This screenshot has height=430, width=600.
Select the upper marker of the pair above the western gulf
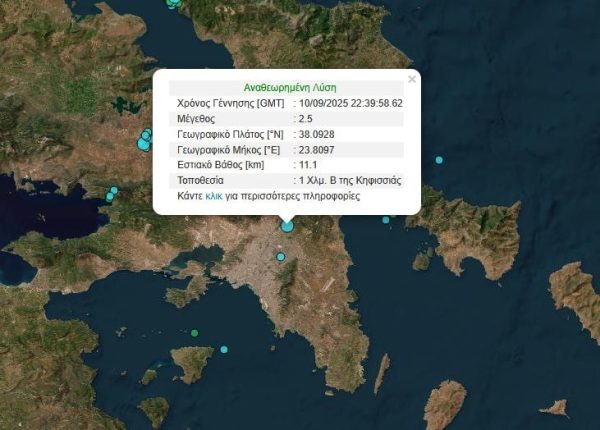click(x=115, y=190)
